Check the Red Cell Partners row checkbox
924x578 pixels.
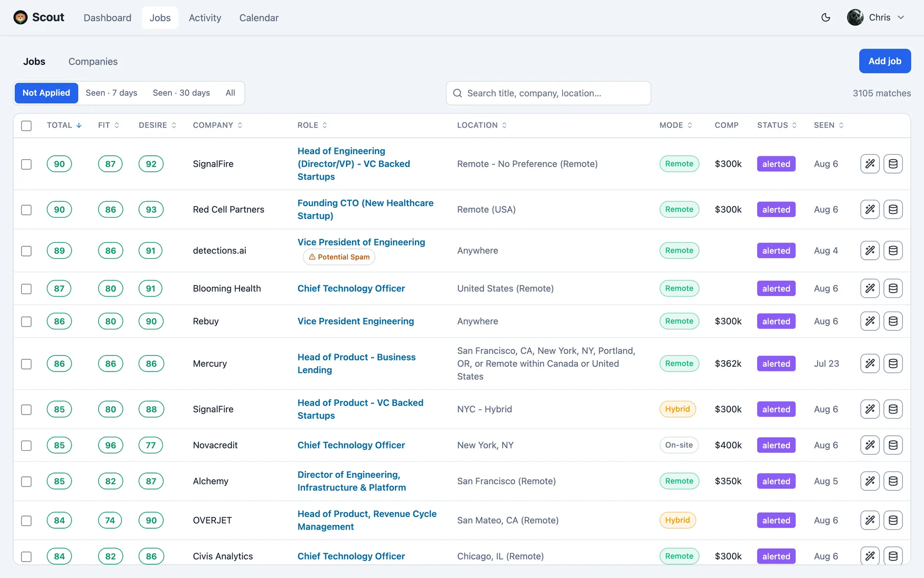[x=27, y=210]
